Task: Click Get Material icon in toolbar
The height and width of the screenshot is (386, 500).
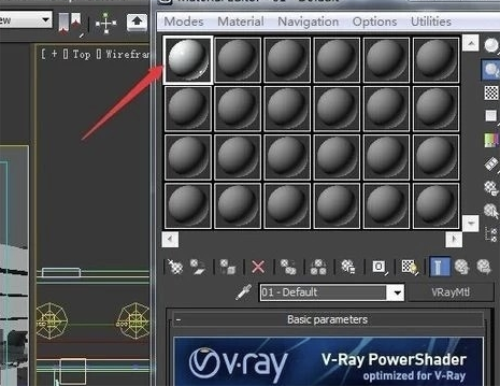Action: (175, 267)
